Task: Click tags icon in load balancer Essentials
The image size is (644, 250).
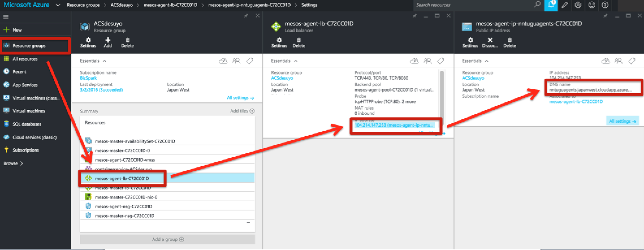Action: pos(440,61)
